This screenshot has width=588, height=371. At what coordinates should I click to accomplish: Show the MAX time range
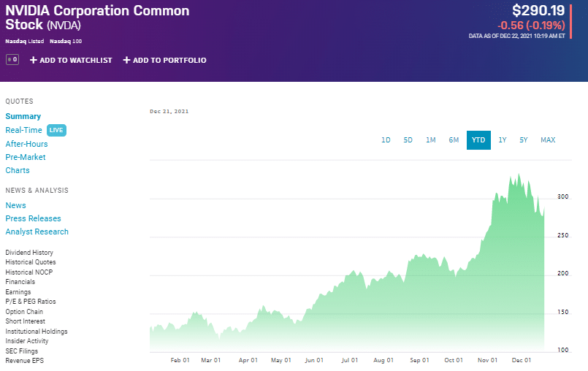(548, 140)
